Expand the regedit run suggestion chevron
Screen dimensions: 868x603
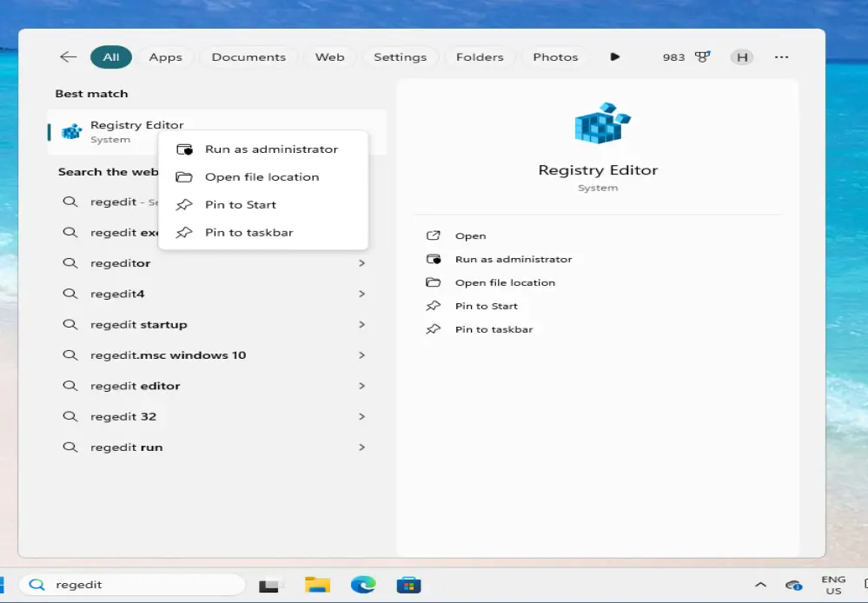[361, 447]
